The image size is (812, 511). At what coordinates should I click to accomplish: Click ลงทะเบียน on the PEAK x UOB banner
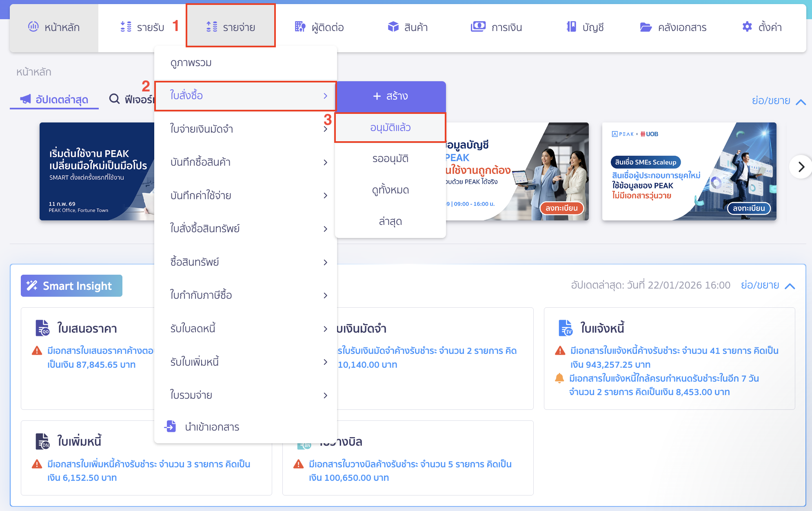tap(749, 209)
